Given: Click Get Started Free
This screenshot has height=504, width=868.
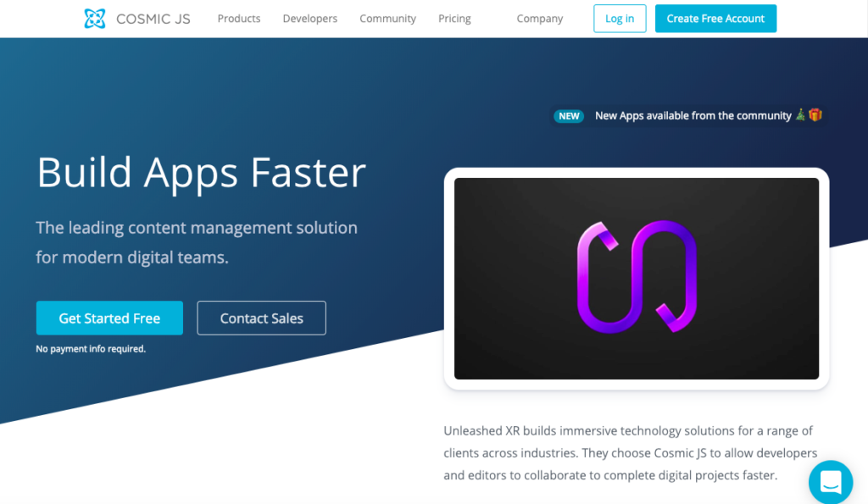Looking at the screenshot, I should click(109, 318).
